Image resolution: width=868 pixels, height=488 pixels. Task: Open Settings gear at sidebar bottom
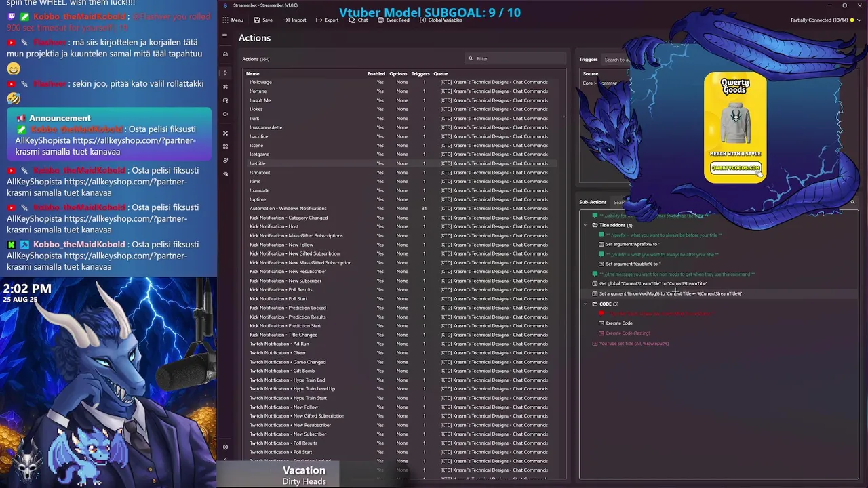coord(225,447)
